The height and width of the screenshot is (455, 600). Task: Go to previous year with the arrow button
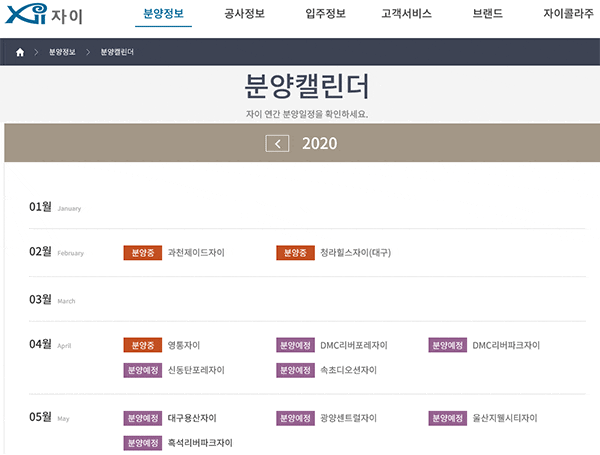[x=277, y=144]
